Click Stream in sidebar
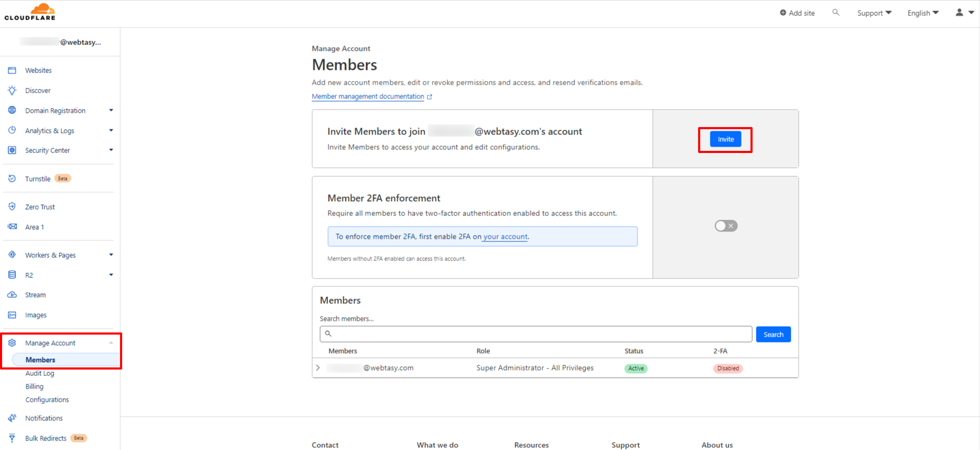The image size is (980, 450). (35, 295)
